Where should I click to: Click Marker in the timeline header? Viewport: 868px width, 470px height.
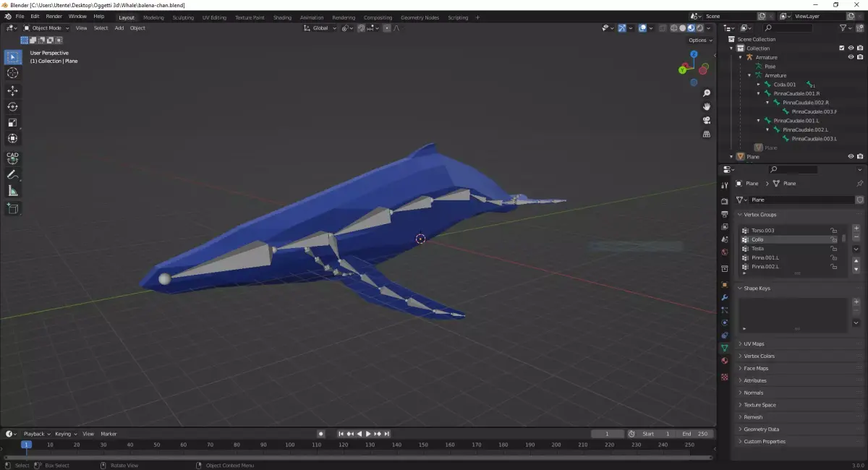point(109,434)
